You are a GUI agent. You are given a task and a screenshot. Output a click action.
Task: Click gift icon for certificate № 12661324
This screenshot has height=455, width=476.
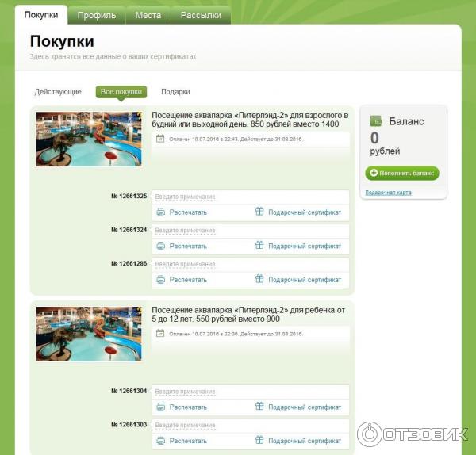[259, 245]
